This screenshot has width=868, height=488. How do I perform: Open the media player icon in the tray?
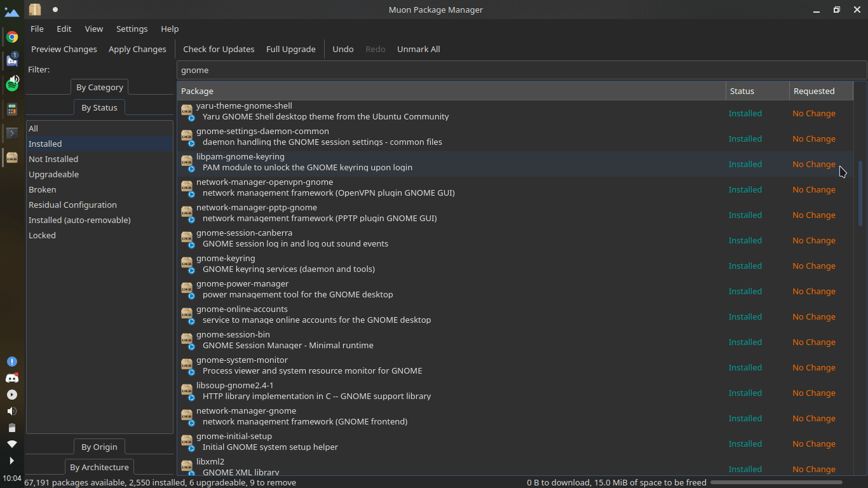tap(11, 395)
